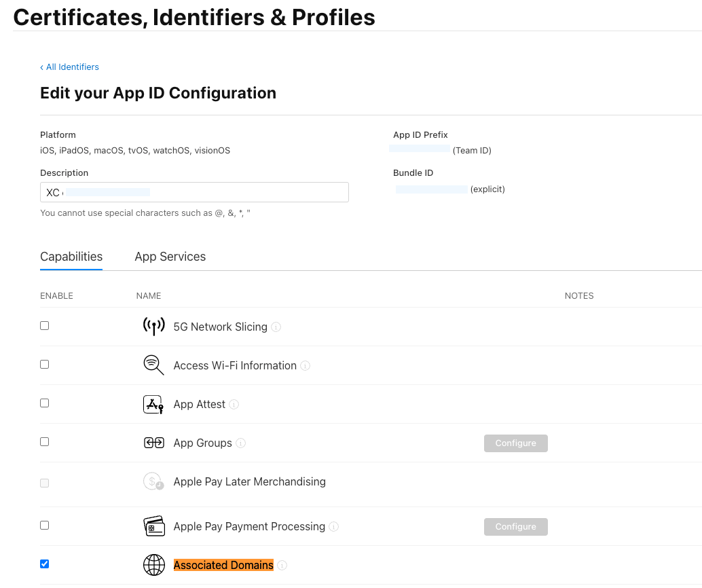Tick the App Attest checkbox

pos(44,403)
